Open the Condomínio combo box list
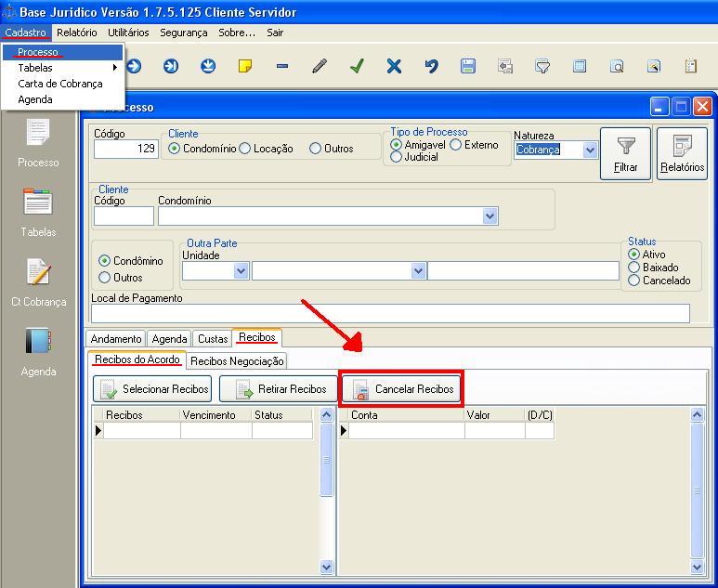 point(490,216)
